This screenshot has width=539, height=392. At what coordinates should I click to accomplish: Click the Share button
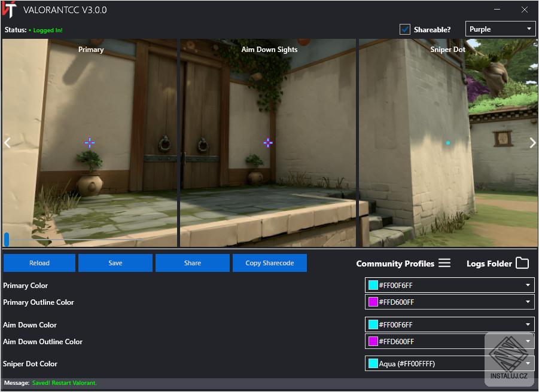pos(193,263)
